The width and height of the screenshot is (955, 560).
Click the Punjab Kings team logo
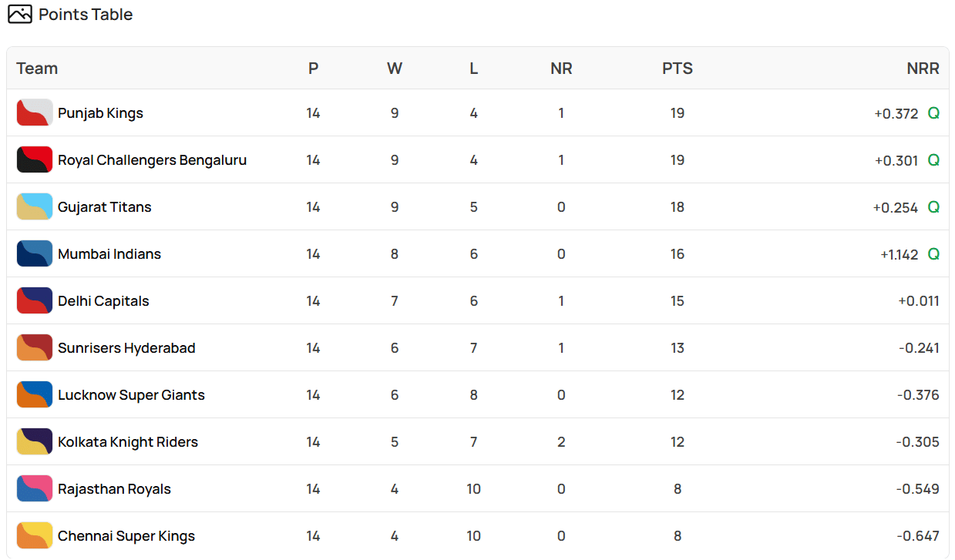[x=35, y=112]
